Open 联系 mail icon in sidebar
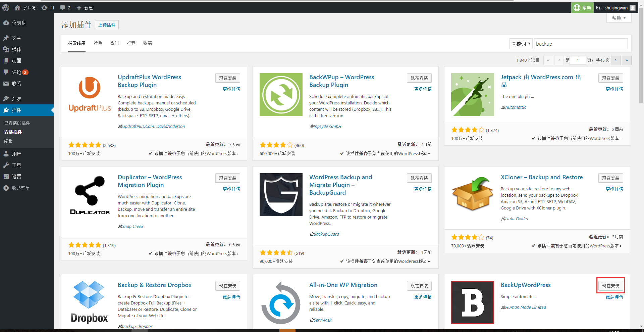This screenshot has width=644, height=332. point(6,84)
